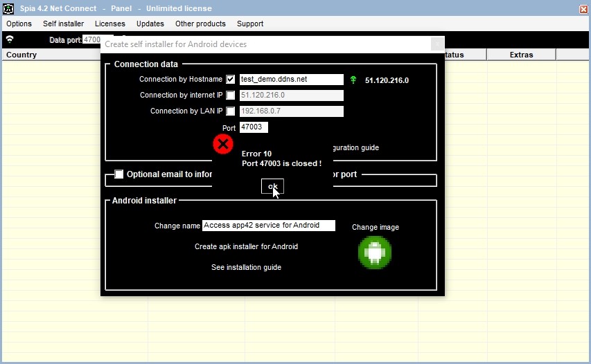The height and width of the screenshot is (364, 591).
Task: Click the internet IP field 51.120.216.0
Action: [292, 95]
